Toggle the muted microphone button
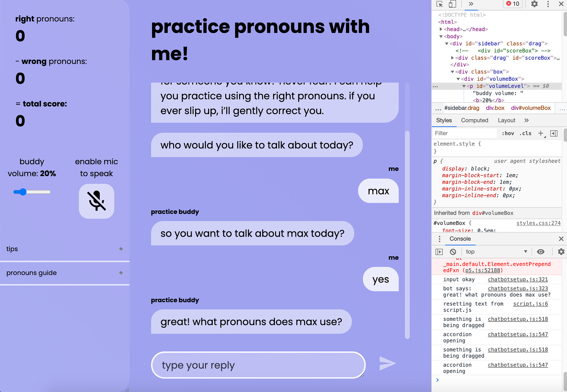The image size is (567, 392). [97, 201]
